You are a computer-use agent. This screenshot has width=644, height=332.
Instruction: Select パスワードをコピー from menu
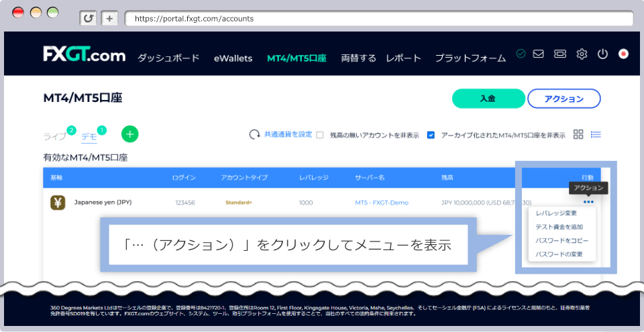click(x=562, y=240)
